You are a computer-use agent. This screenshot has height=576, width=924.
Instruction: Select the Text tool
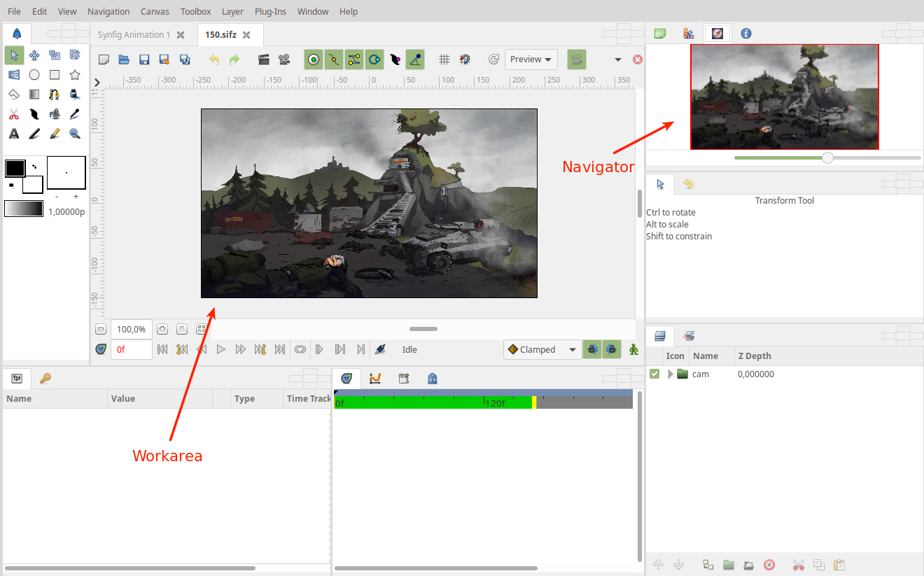tap(14, 133)
